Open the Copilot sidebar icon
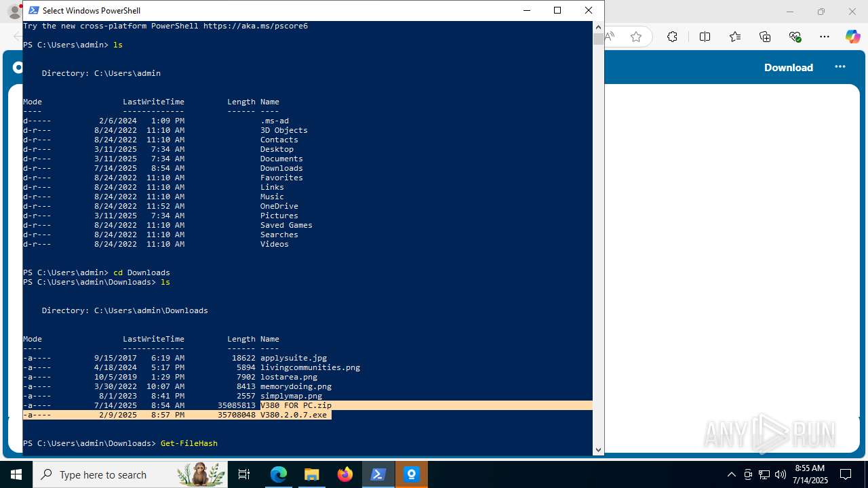This screenshot has height=488, width=868. click(852, 37)
